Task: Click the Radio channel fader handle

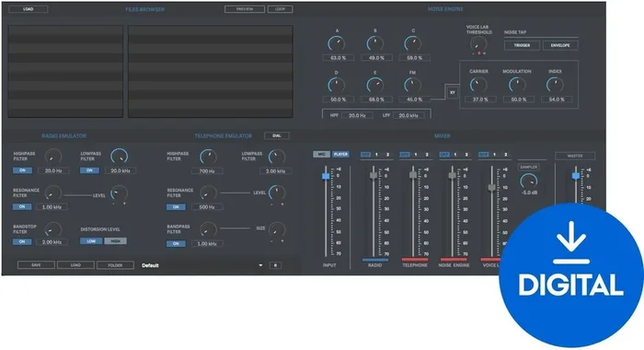Action: click(374, 176)
